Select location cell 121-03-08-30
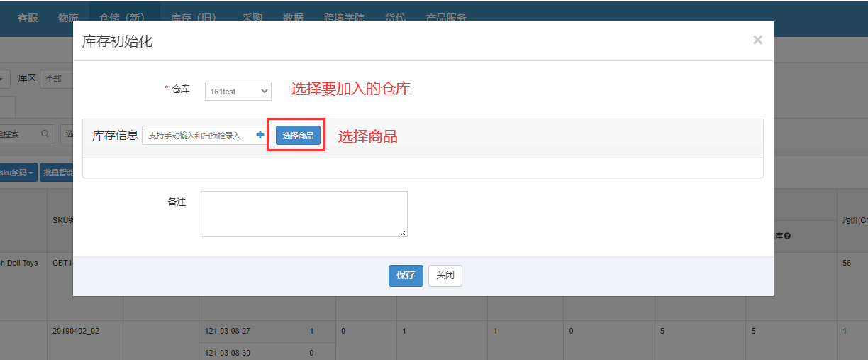Viewport: 868px width, 360px height. pyautogui.click(x=228, y=353)
